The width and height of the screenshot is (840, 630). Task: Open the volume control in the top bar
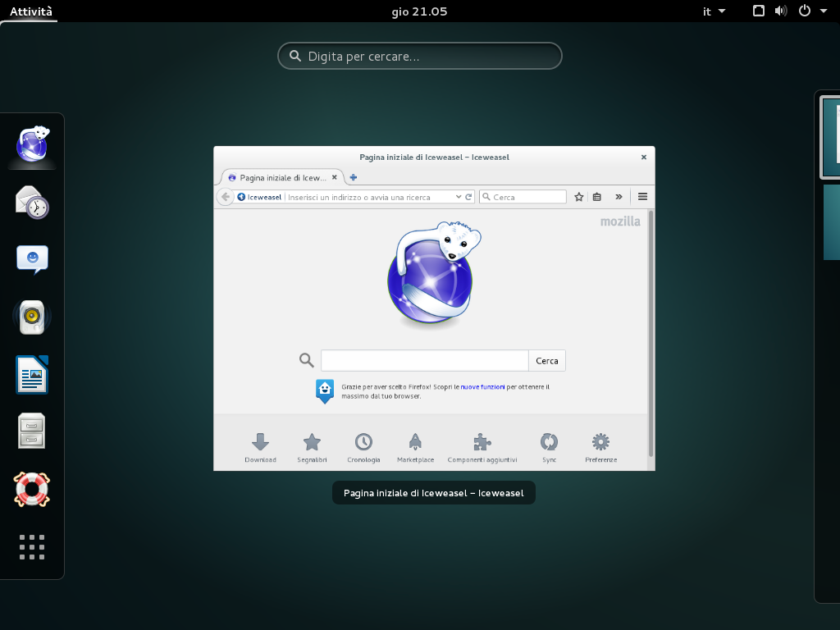(x=780, y=11)
